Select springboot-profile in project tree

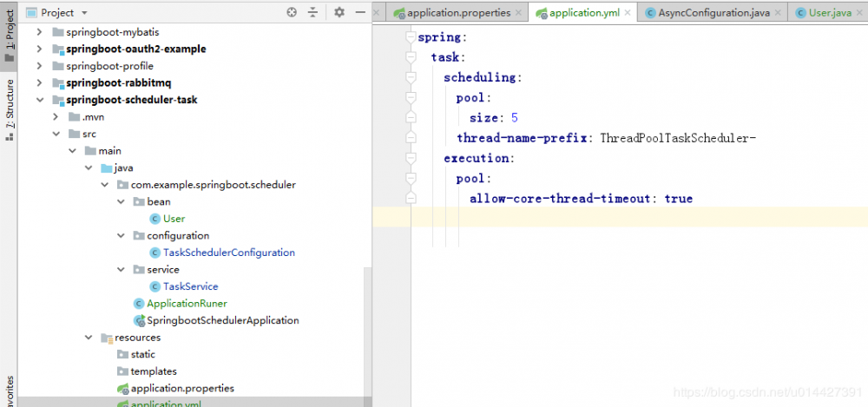point(109,66)
